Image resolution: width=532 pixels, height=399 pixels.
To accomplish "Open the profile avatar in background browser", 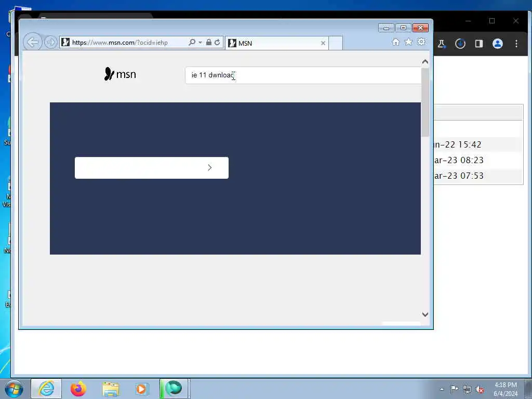I will tap(497, 44).
